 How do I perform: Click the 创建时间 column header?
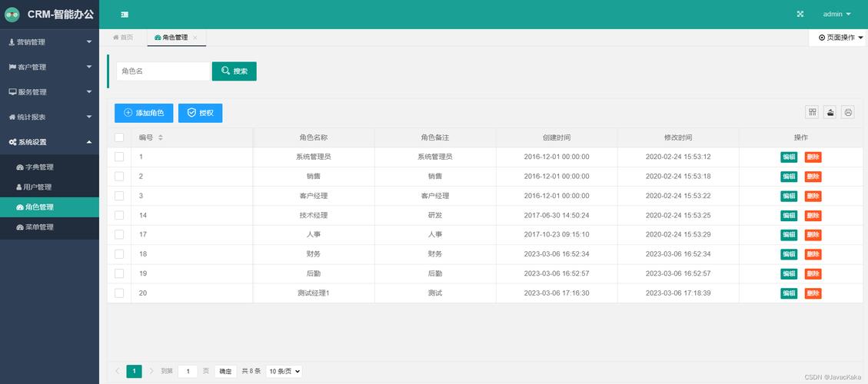(x=557, y=137)
